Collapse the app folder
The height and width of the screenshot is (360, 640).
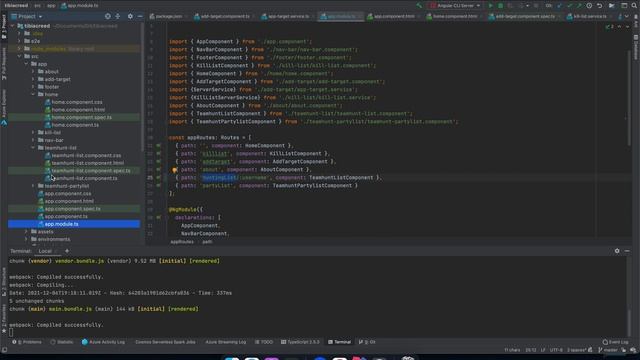(x=26, y=64)
